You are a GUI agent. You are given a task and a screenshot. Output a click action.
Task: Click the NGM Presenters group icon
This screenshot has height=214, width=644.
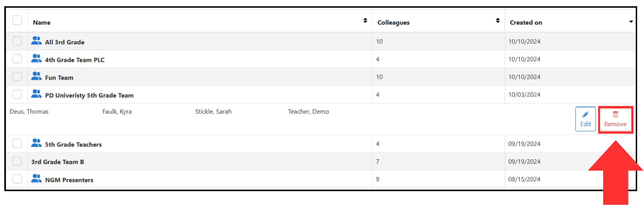click(x=36, y=179)
